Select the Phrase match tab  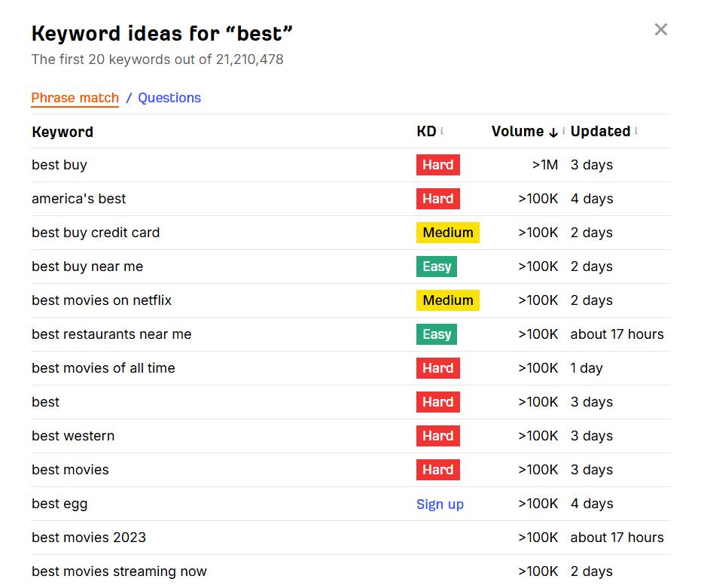pos(75,98)
